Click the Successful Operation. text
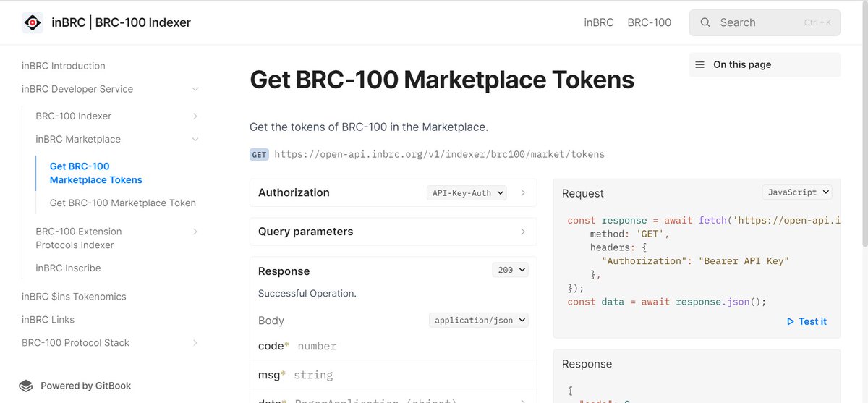Viewport: 868px width, 403px height. pos(307,294)
